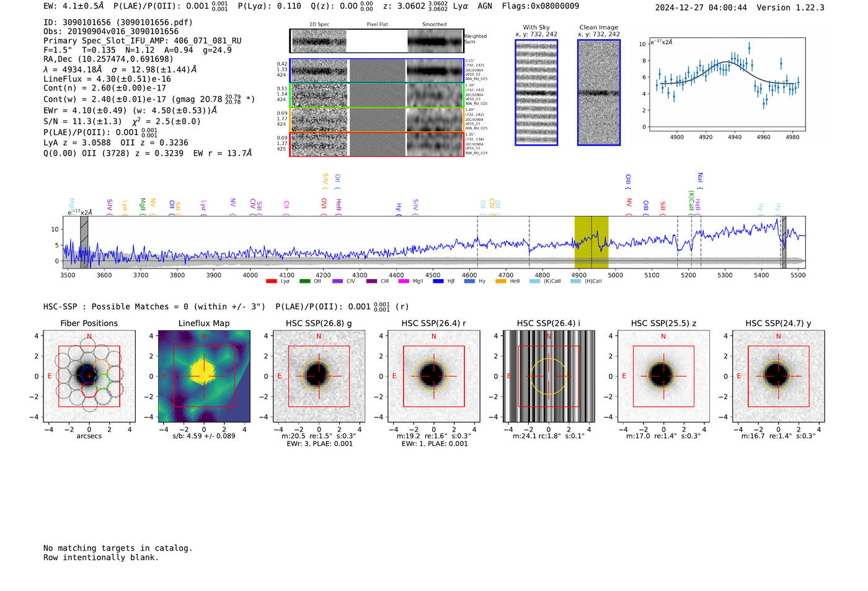The width and height of the screenshot is (868, 591).
Task: Open the Lineflux Map panel
Action: point(204,376)
